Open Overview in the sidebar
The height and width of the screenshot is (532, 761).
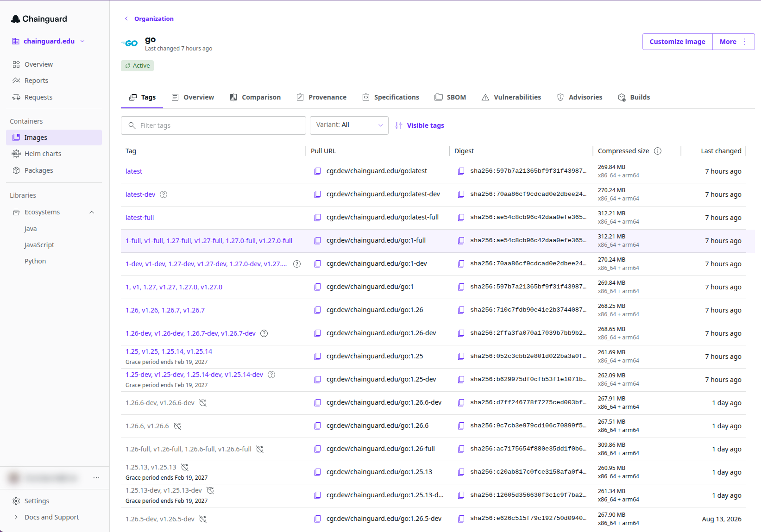pos(54,64)
